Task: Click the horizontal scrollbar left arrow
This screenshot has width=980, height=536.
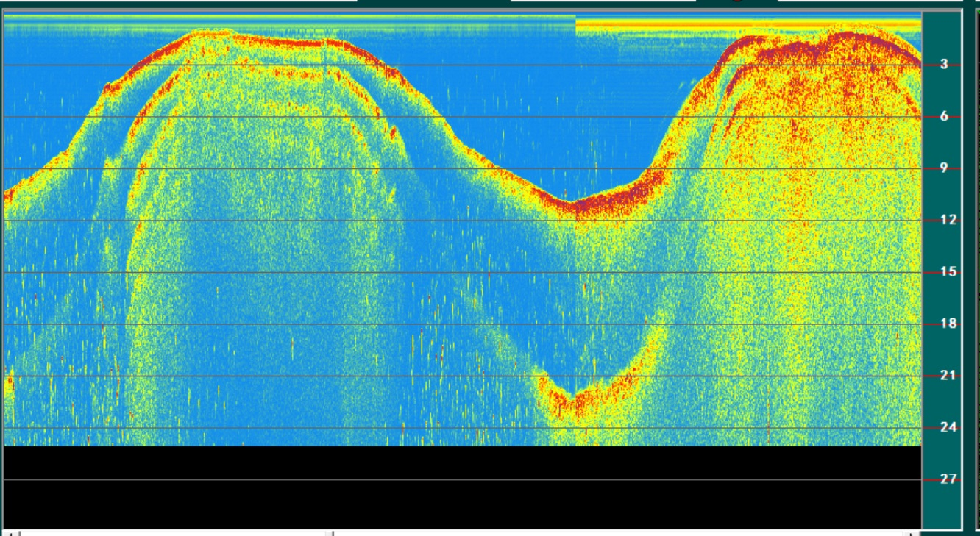Action: [10, 533]
